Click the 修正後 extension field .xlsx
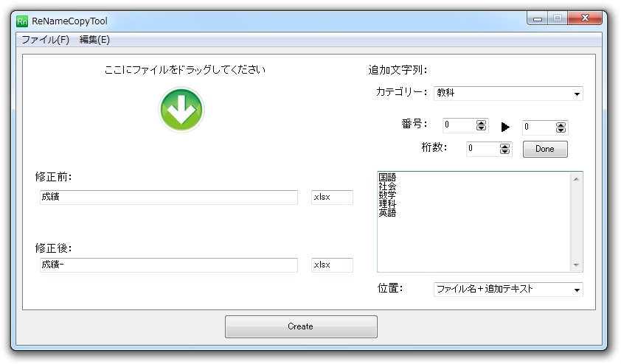This screenshot has height=364, width=621. point(332,265)
